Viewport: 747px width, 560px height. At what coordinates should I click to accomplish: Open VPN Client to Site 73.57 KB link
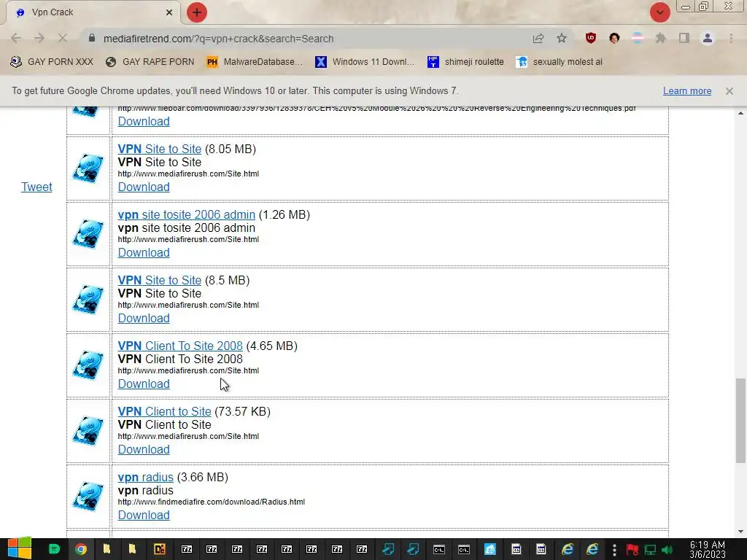click(164, 411)
